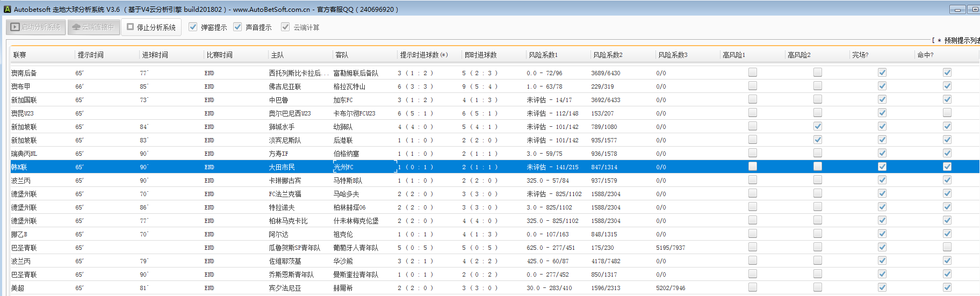Toggle the 云端计算 checkbox
The height and width of the screenshot is (296, 980).
pos(285,27)
